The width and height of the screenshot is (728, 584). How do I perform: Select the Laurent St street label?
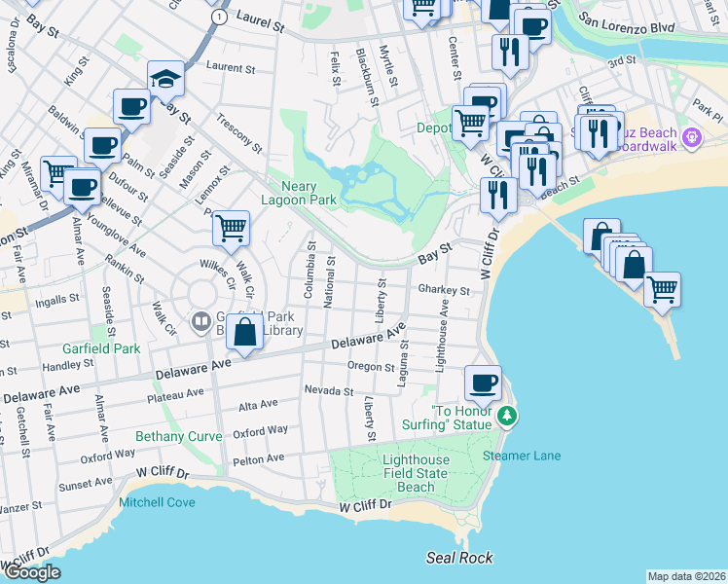click(x=231, y=67)
